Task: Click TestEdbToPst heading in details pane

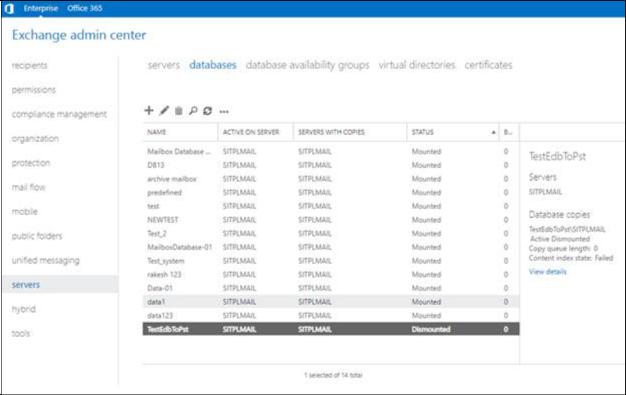Action: [557, 156]
